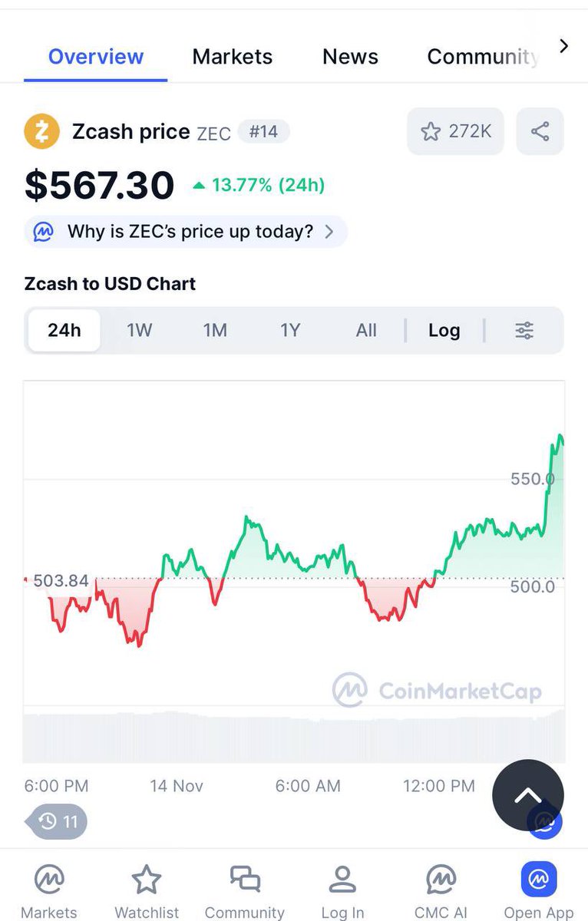
Task: Tap the Open App button
Action: 539,889
